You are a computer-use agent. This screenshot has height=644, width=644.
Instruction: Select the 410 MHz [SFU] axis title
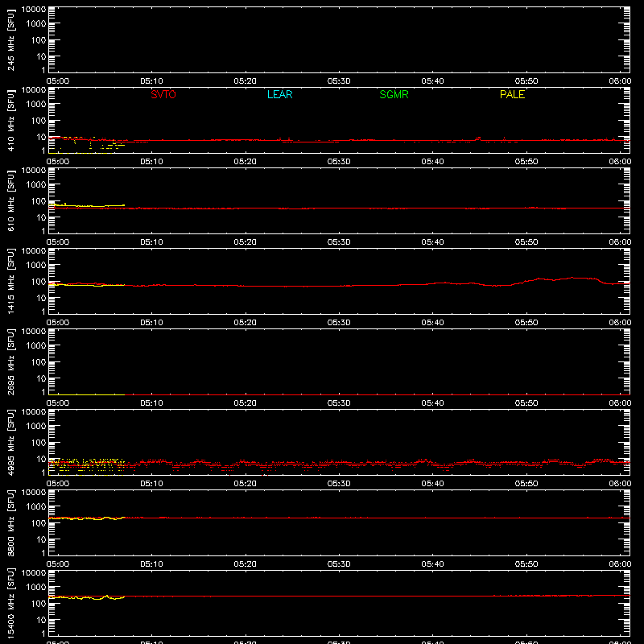point(10,120)
